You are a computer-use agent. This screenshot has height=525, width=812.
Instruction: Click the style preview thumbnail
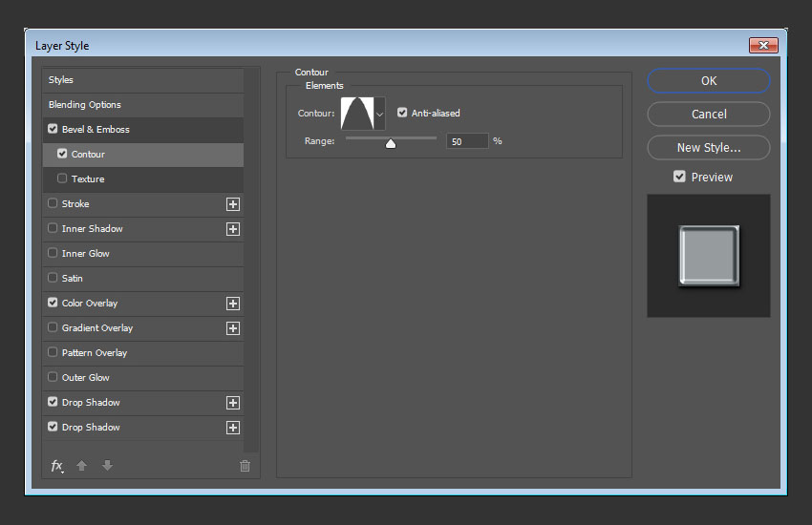(709, 256)
